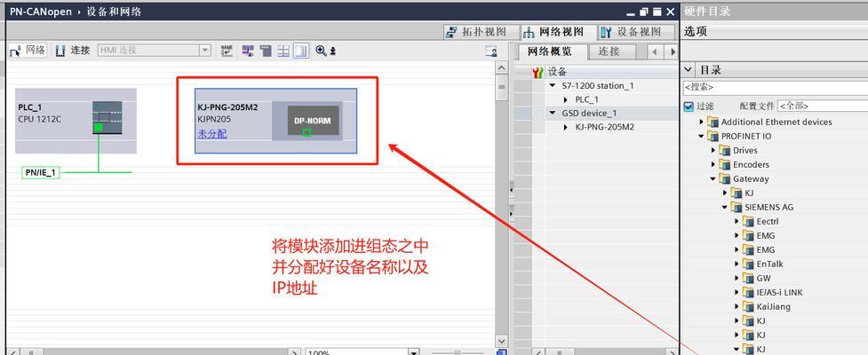Select the Additional Ethernet devices entry text
868x355 pixels.
coord(776,122)
